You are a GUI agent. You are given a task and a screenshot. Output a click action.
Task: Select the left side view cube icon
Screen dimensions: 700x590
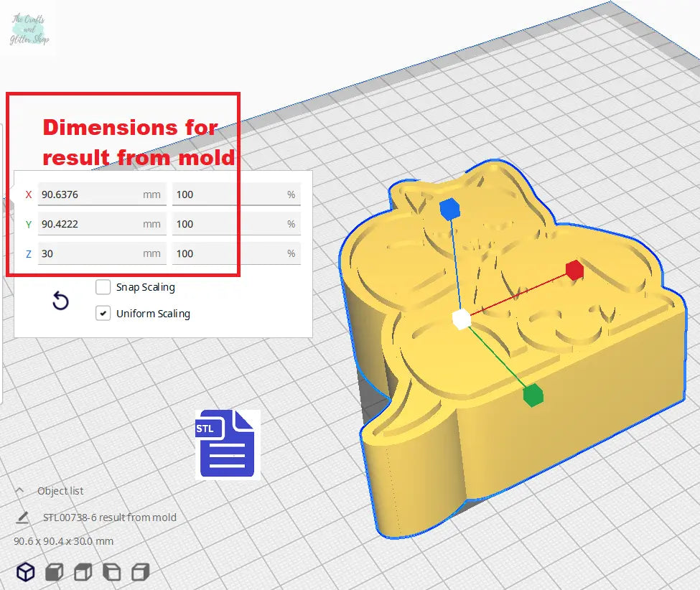112,572
